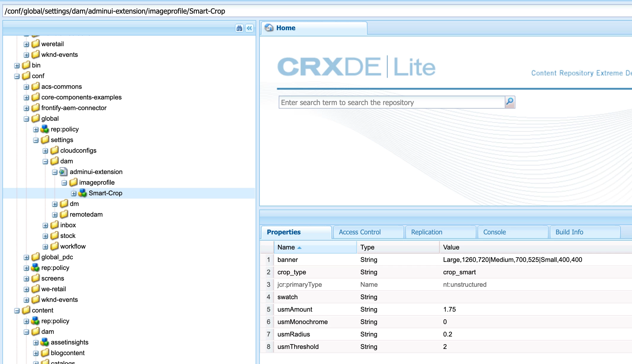Click the adminui-extension page node icon
632x364 pixels.
coord(63,172)
